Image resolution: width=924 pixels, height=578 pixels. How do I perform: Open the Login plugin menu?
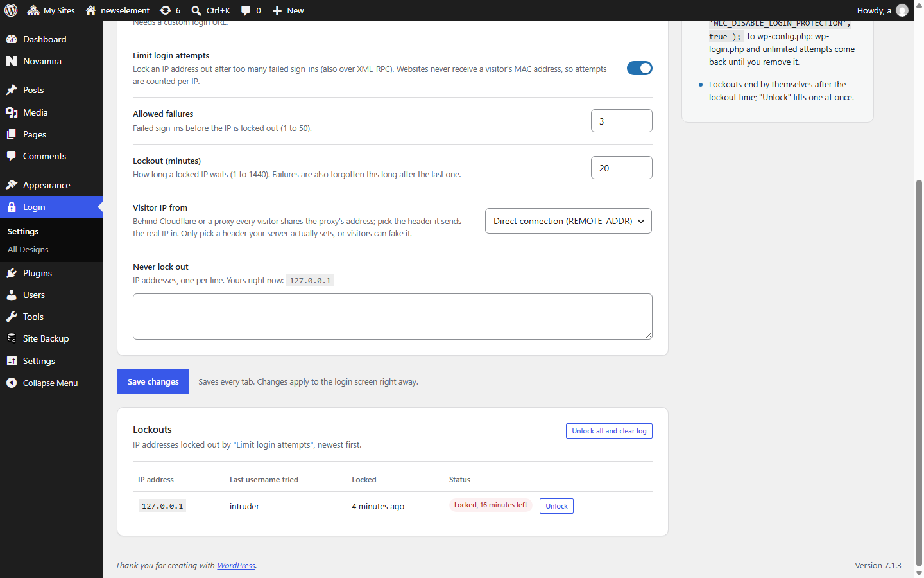(51, 207)
